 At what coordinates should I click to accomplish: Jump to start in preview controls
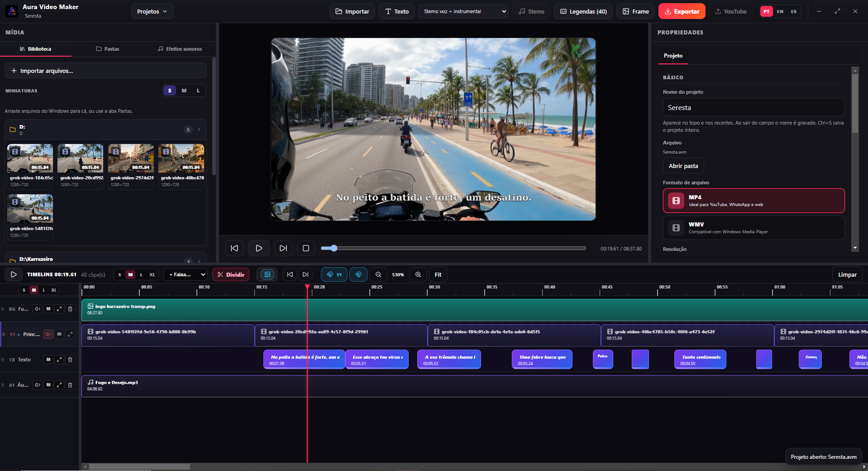click(234, 248)
